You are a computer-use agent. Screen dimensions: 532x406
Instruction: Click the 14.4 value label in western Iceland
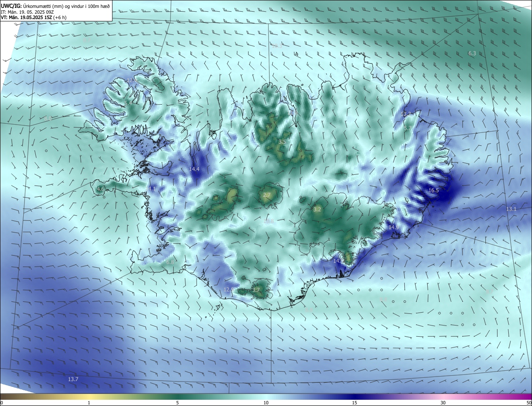(194, 169)
